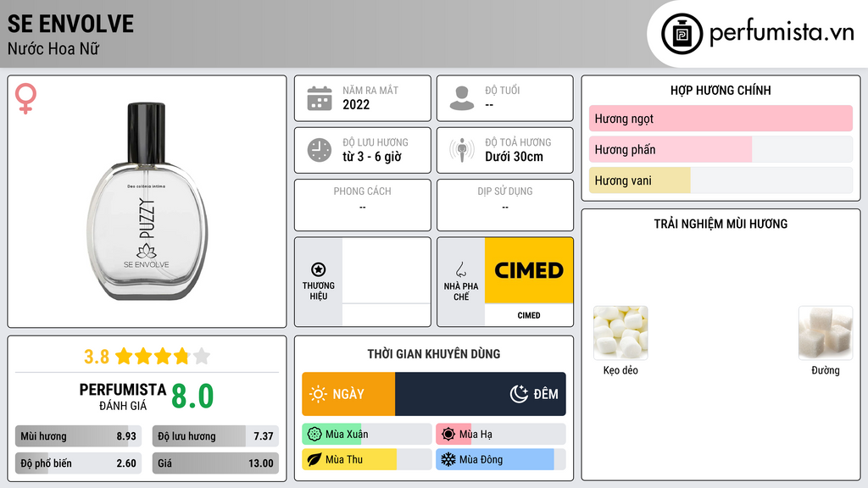Screen dimensions: 868x488
Task: Click the Dưới 30cm sillage value
Action: tap(515, 157)
